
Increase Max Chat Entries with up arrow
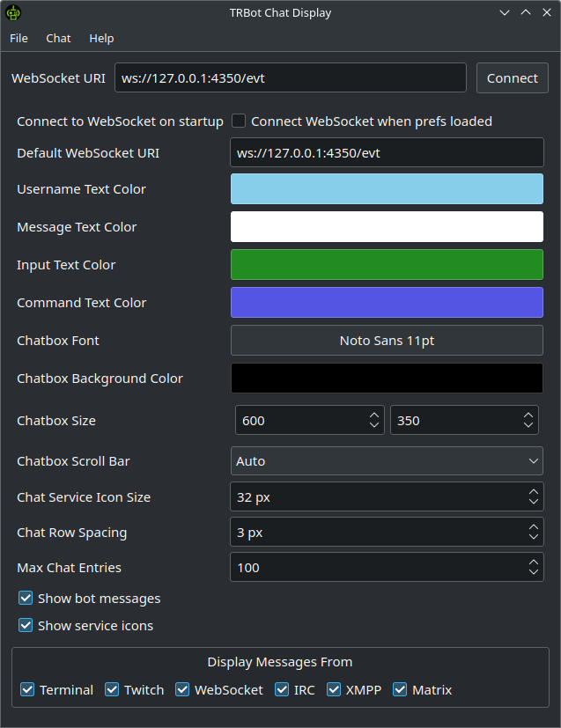pyautogui.click(x=534, y=563)
